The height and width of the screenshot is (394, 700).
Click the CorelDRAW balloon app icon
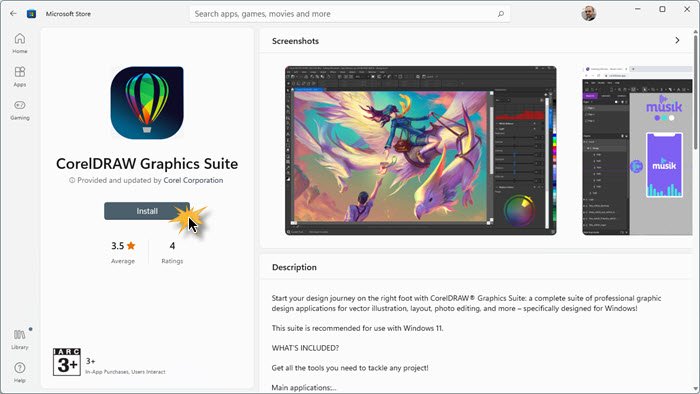pos(147,103)
